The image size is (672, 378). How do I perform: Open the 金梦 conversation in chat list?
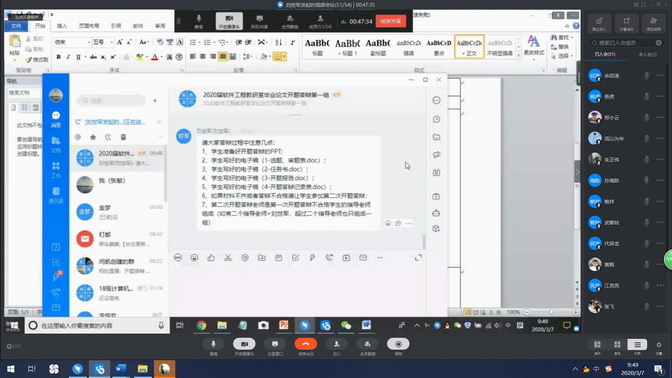[x=118, y=212]
